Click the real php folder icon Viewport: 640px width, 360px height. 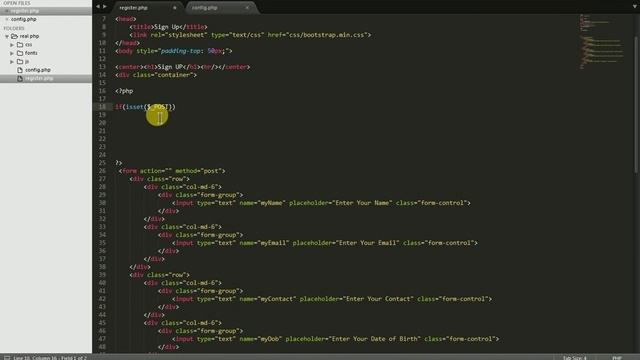(14, 36)
